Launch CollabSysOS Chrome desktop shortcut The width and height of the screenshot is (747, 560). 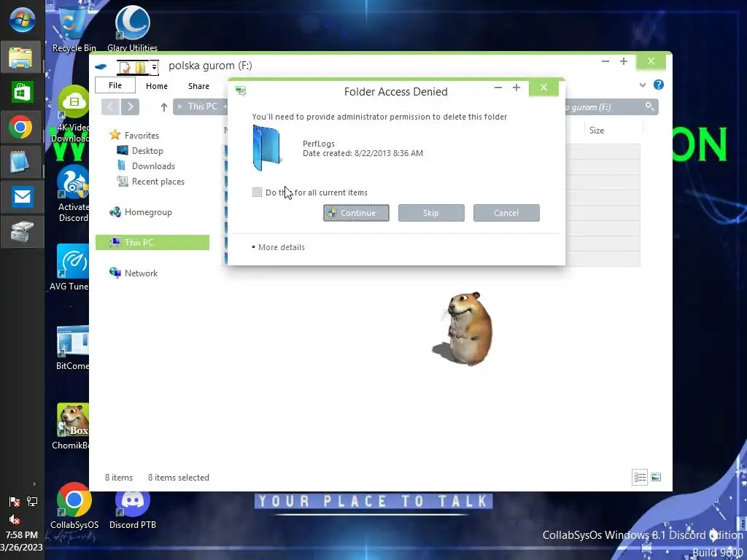[74, 506]
